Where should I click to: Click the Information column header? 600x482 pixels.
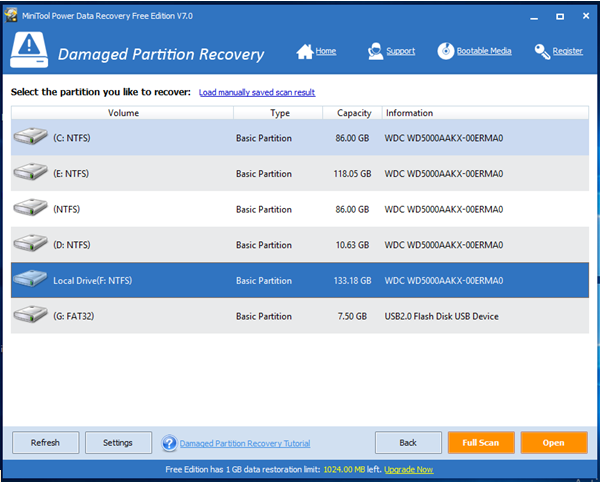[485, 113]
